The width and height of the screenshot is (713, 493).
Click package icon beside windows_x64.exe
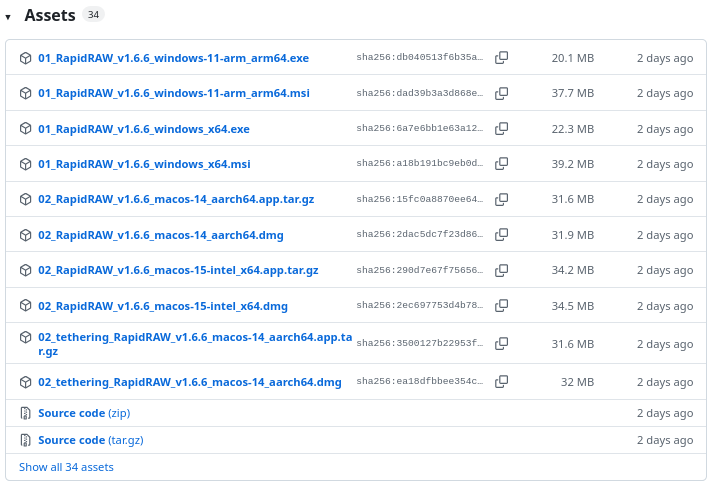pyautogui.click(x=25, y=129)
